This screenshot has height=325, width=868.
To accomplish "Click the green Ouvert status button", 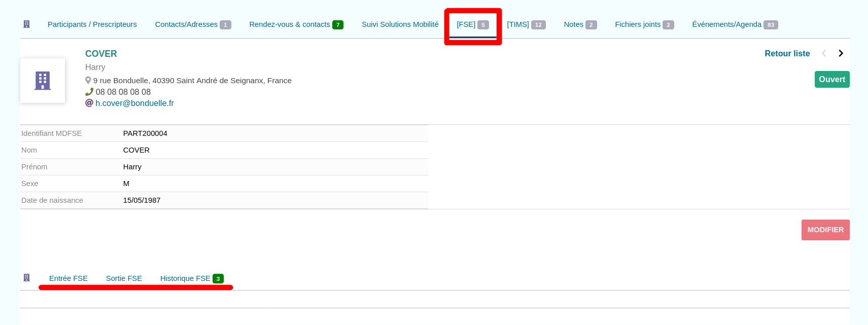I will point(831,79).
